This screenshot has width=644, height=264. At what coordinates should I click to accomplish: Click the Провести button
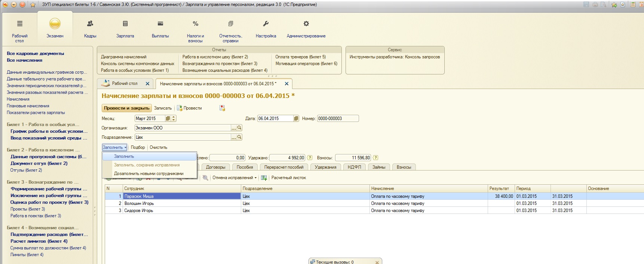tap(189, 108)
